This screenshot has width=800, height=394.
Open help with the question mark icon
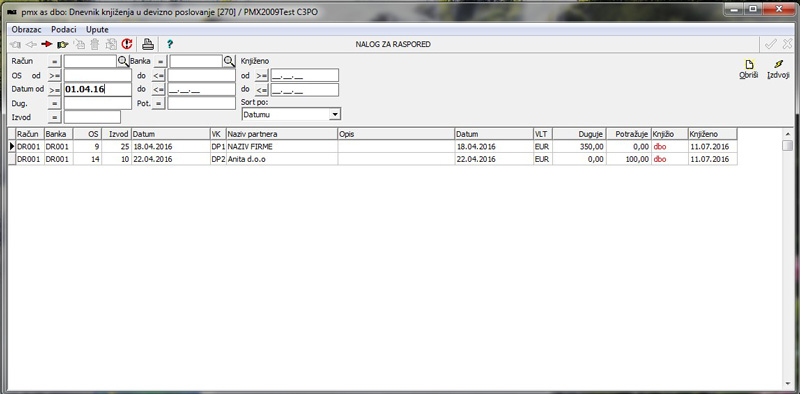tap(170, 44)
